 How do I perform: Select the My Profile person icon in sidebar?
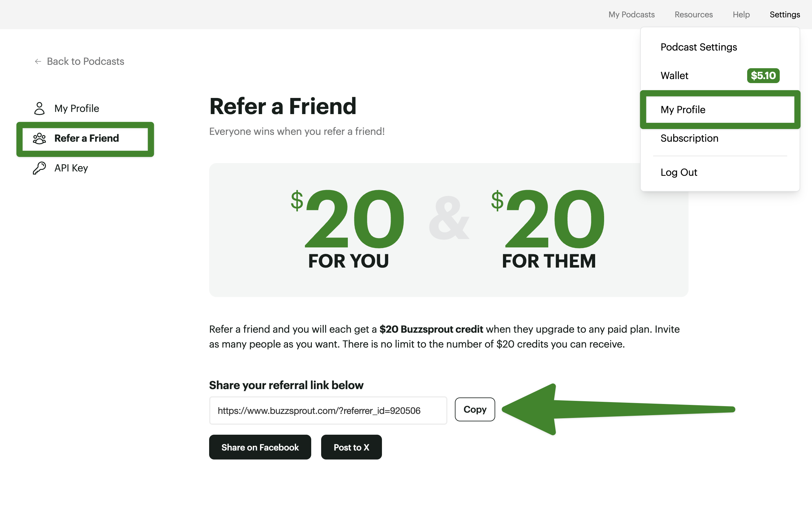coord(39,108)
